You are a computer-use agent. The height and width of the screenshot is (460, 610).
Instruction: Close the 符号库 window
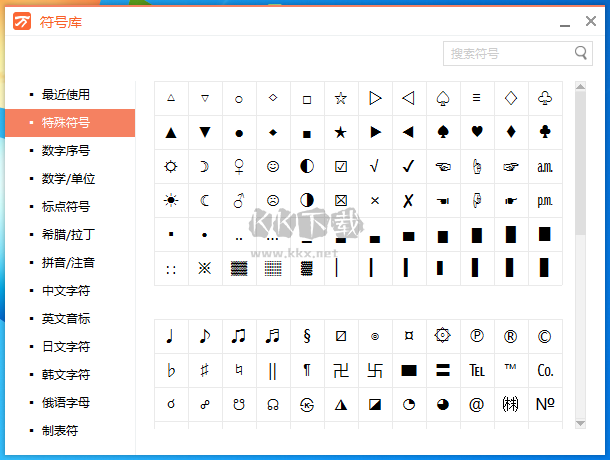point(591,21)
